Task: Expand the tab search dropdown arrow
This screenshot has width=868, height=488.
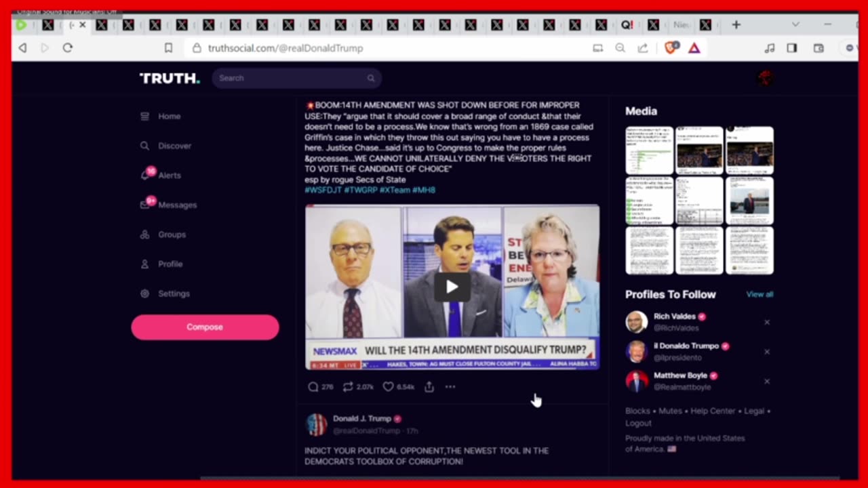Action: click(795, 25)
